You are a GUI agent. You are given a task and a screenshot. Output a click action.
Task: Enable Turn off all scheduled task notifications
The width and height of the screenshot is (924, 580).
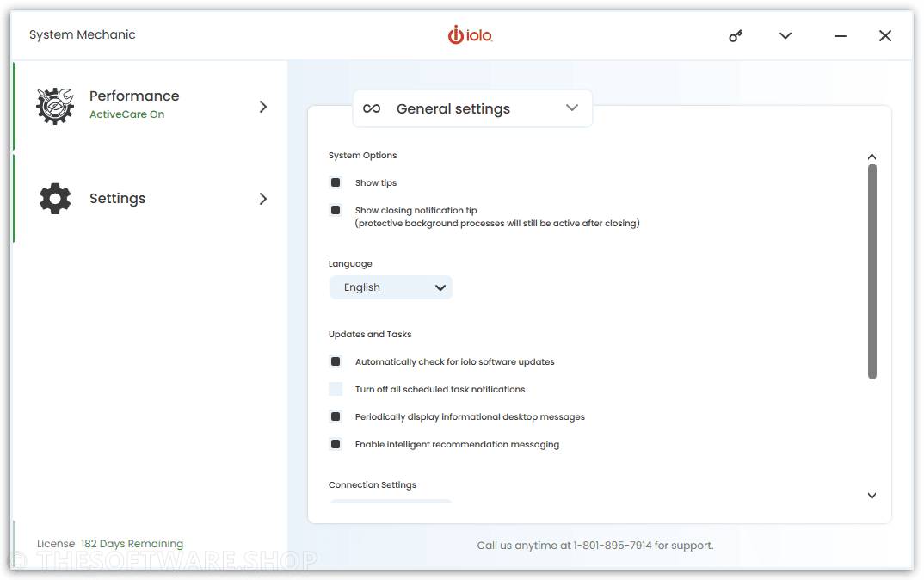point(336,389)
